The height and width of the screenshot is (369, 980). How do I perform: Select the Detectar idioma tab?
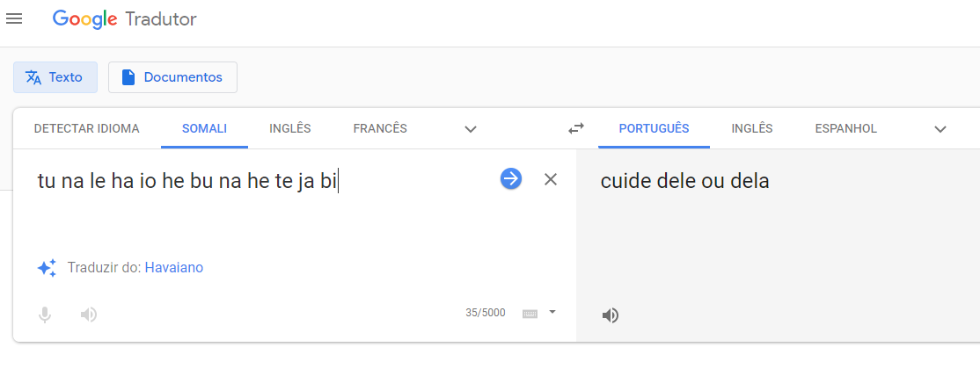pyautogui.click(x=86, y=128)
